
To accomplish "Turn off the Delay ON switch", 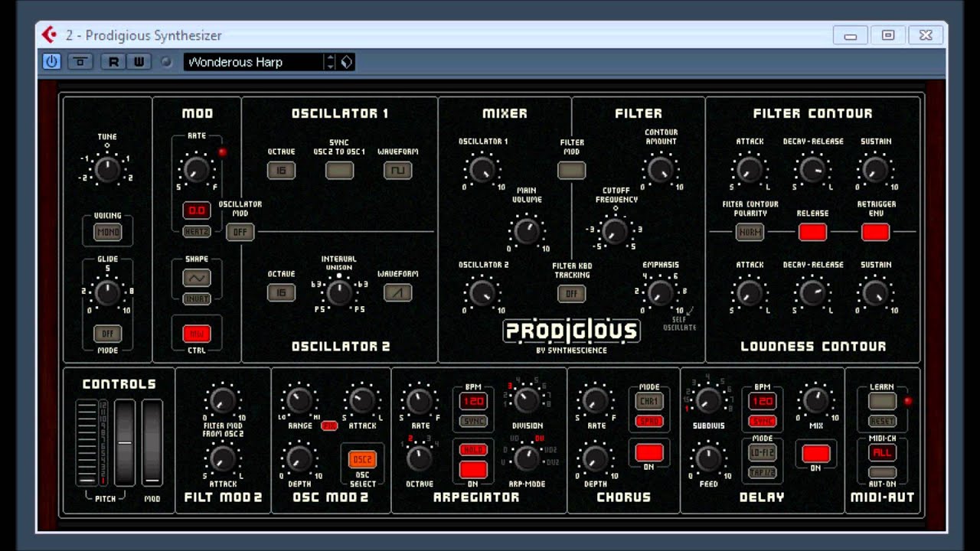I will click(x=816, y=454).
